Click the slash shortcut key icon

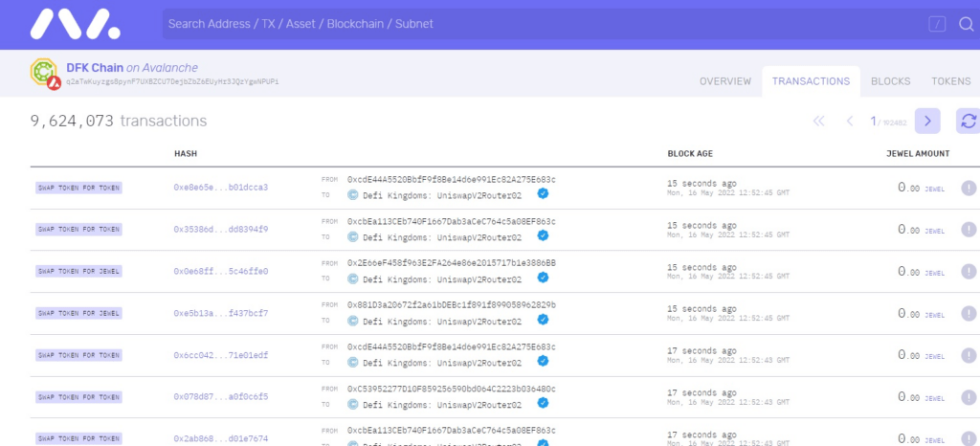(x=937, y=24)
